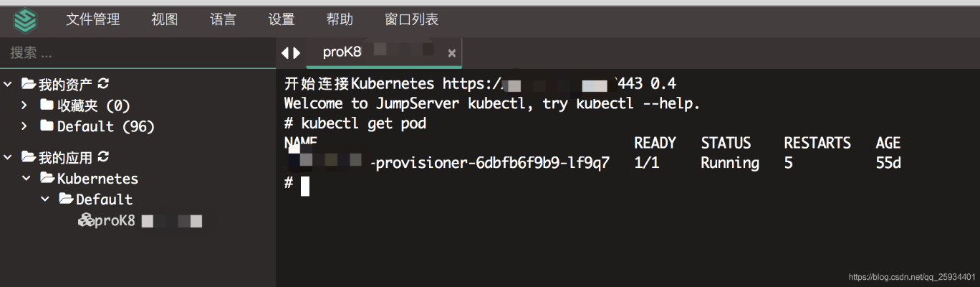
Task: Click the 收藏夹 folder icon
Action: (47, 105)
